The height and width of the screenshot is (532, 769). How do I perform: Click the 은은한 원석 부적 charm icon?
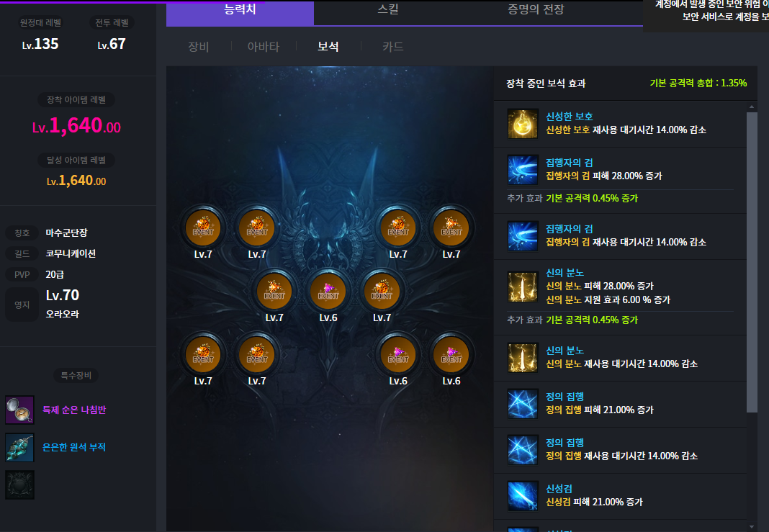19,447
